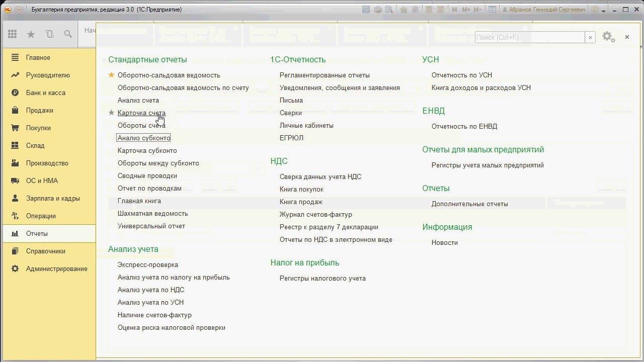Click the Справочники book icon
644x362 pixels.
15,251
